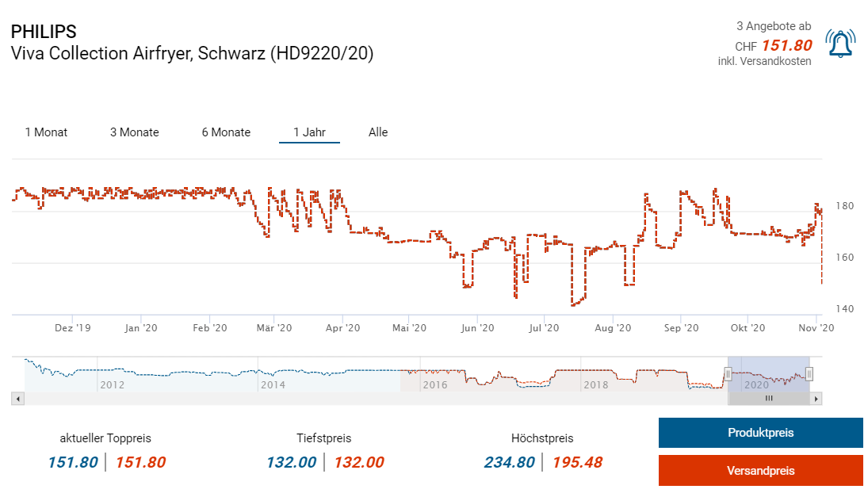The image size is (868, 493).
Task: Click the 2018 label in the navigator
Action: click(595, 385)
